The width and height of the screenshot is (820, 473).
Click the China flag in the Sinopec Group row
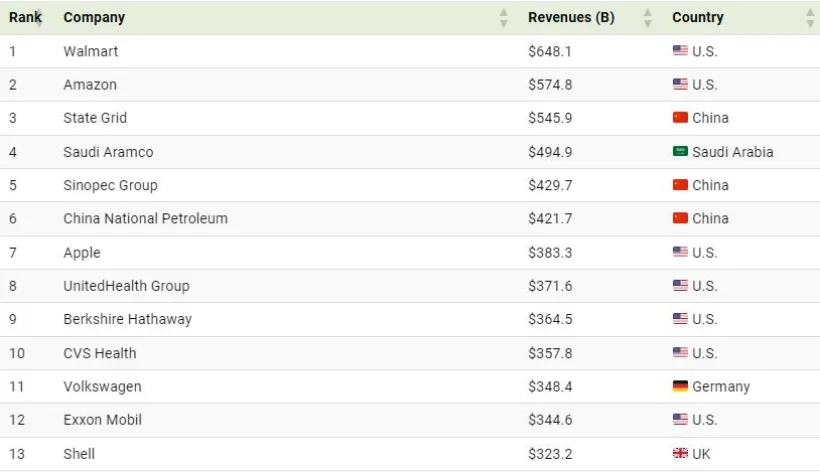(x=680, y=185)
